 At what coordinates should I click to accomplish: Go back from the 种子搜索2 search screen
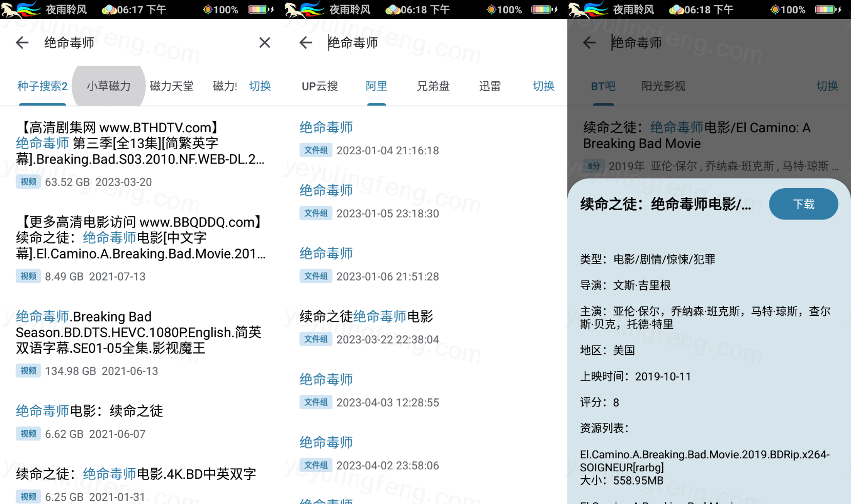[x=22, y=43]
